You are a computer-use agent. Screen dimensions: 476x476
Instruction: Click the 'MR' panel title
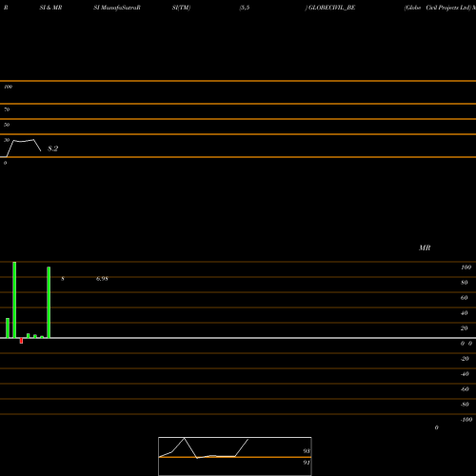(x=425, y=248)
